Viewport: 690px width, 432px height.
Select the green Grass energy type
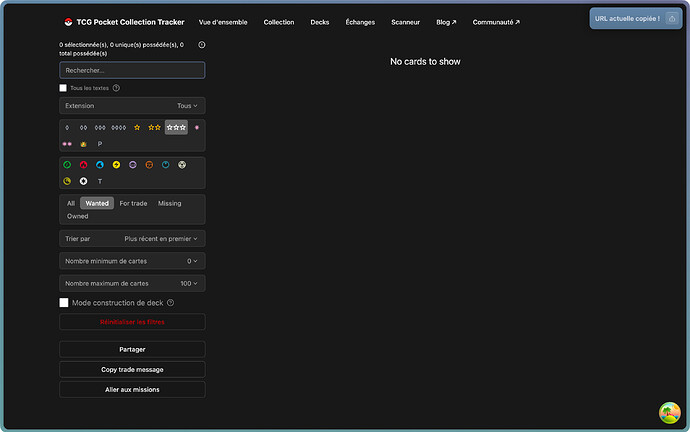pos(67,165)
